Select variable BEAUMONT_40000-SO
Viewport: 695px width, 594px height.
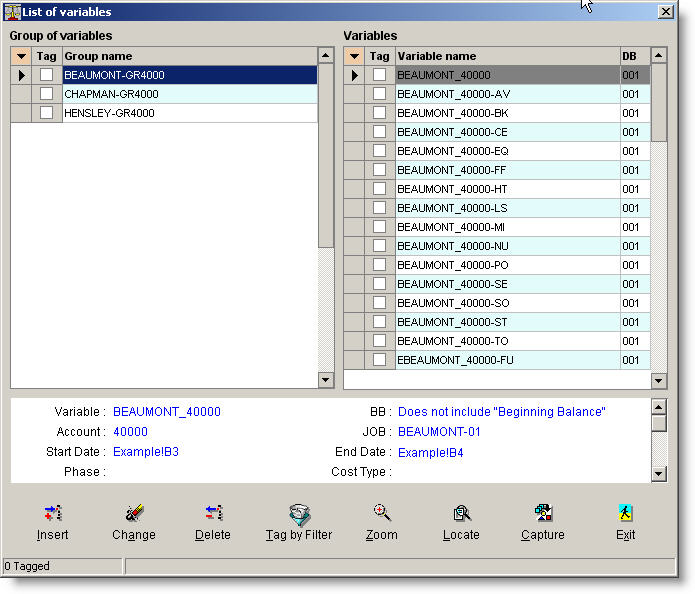click(x=508, y=303)
